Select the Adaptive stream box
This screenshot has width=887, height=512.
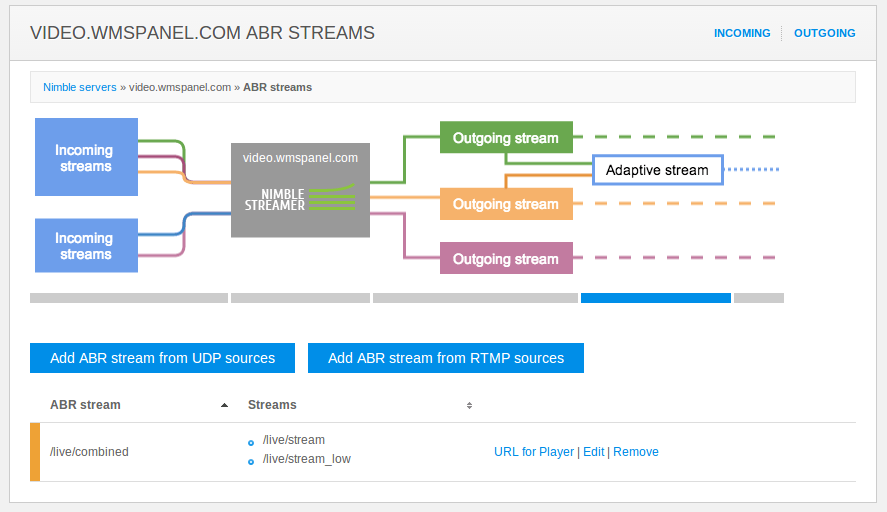(658, 170)
